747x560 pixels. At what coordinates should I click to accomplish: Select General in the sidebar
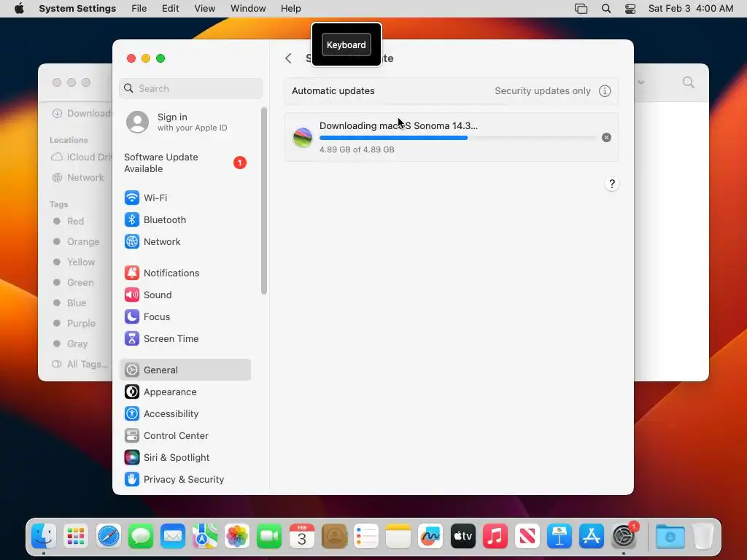click(185, 370)
